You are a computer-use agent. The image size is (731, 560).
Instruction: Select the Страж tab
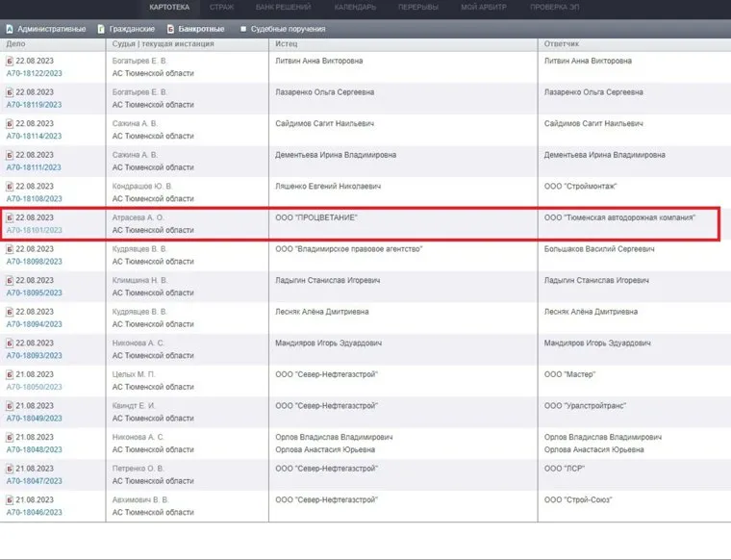[221, 8]
